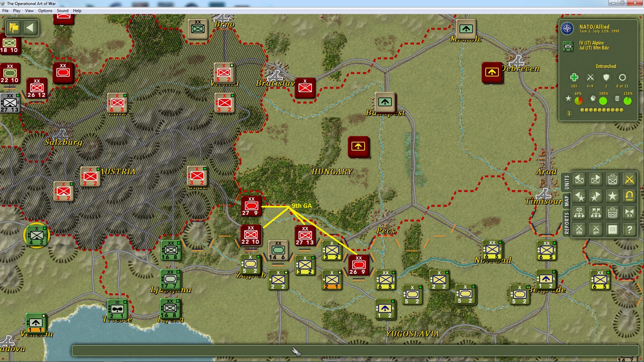Click the light unit card button
Screen dimensions: 644x362
pyautogui.click(x=612, y=230)
